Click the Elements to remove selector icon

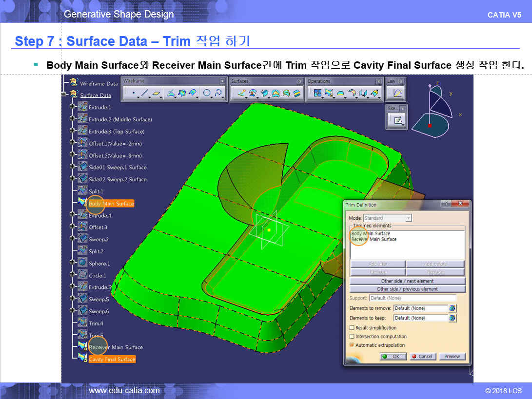pyautogui.click(x=453, y=308)
